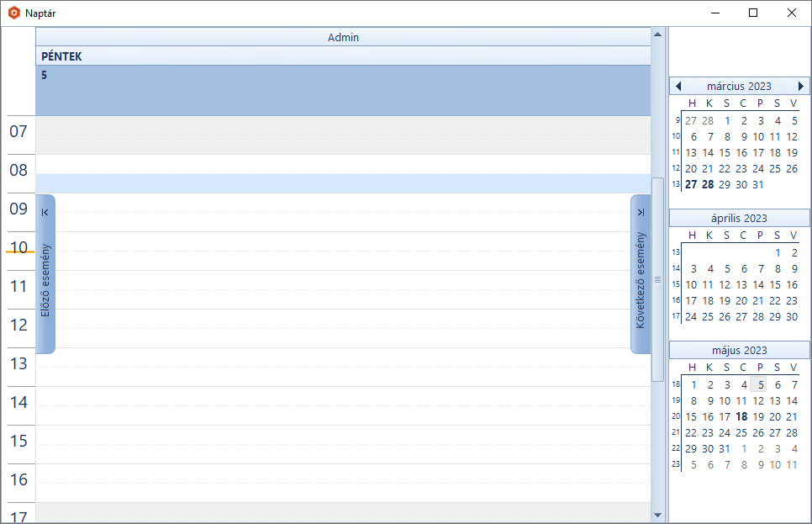The width and height of the screenshot is (812, 524).
Task: Click the Naptár app icon in title bar
Action: pos(13,13)
